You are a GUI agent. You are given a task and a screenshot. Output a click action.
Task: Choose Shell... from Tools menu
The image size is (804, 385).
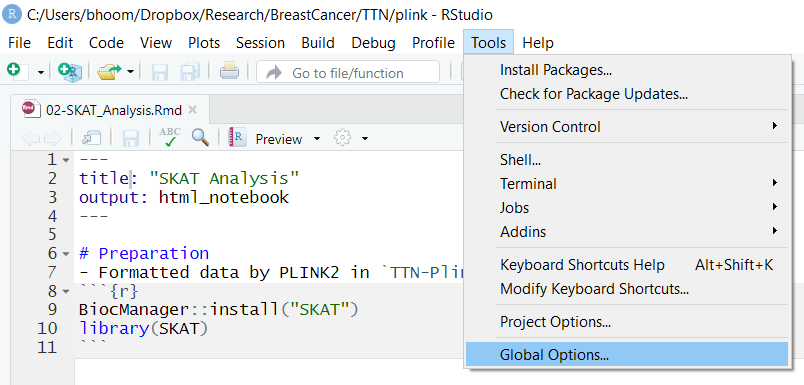[626, 160]
